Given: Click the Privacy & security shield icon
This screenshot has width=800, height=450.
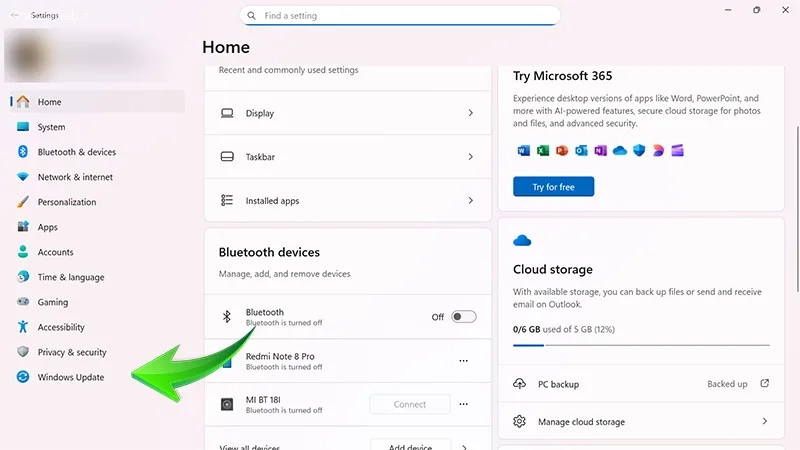Looking at the screenshot, I should pos(23,352).
